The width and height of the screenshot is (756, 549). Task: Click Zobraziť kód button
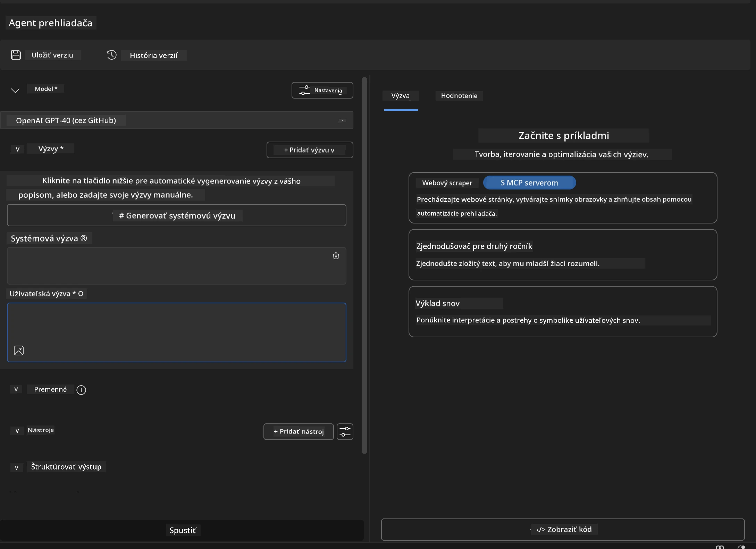563,530
